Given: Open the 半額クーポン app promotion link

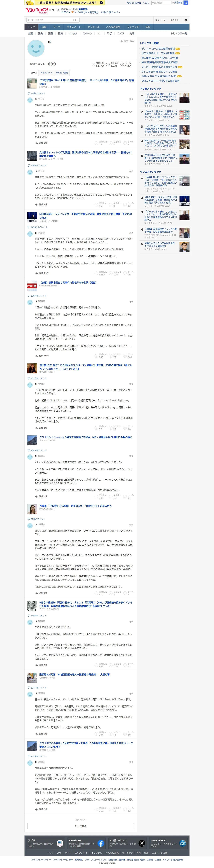Looking at the screenshot, I should (96, 12).
